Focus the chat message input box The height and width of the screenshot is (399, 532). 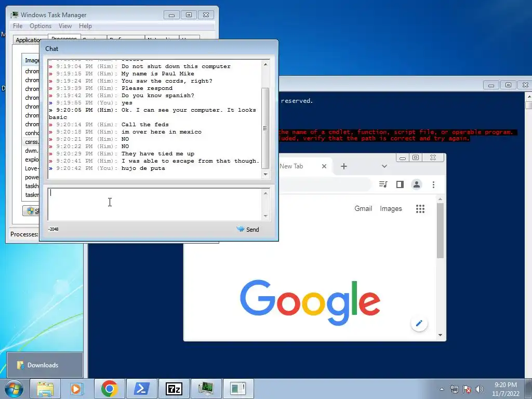pyautogui.click(x=155, y=204)
